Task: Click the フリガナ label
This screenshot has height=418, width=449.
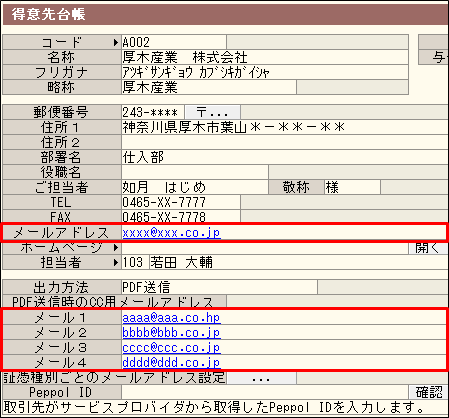Action: pyautogui.click(x=61, y=72)
